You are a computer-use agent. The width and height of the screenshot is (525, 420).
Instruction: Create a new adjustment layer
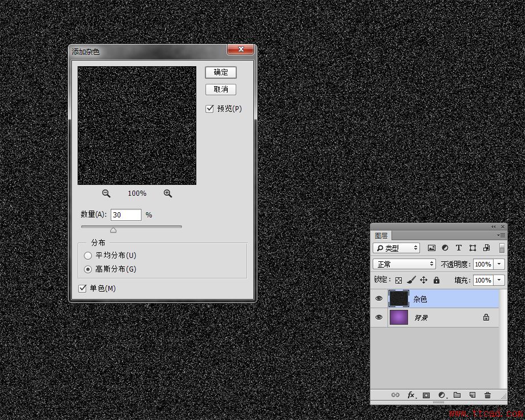442,395
